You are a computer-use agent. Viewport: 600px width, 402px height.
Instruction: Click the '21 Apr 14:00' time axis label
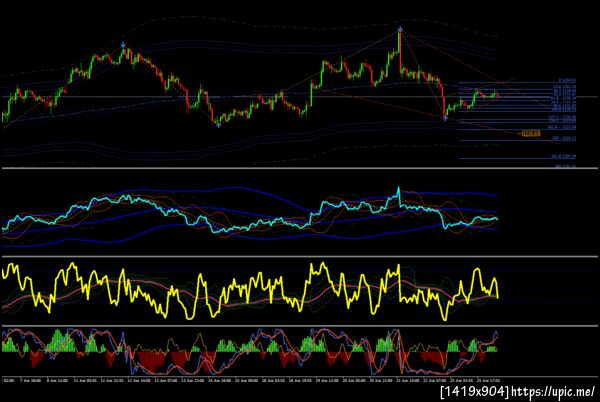tap(406, 381)
